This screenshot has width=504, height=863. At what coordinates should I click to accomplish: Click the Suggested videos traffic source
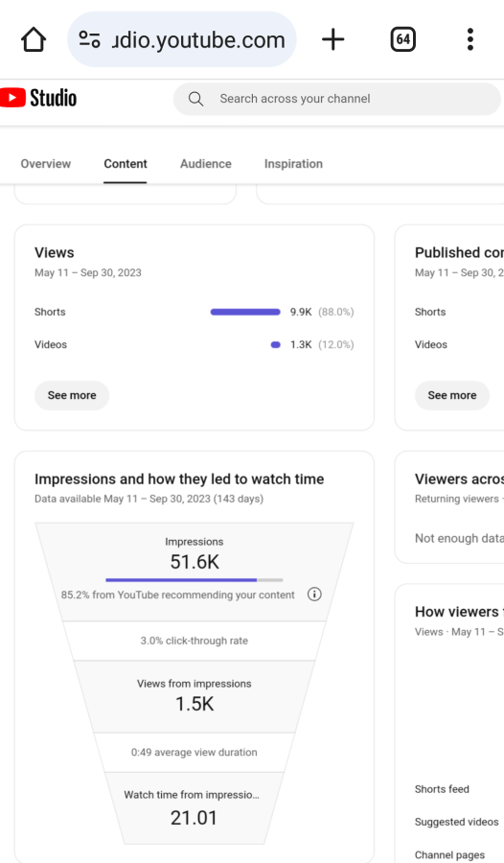pyautogui.click(x=457, y=823)
